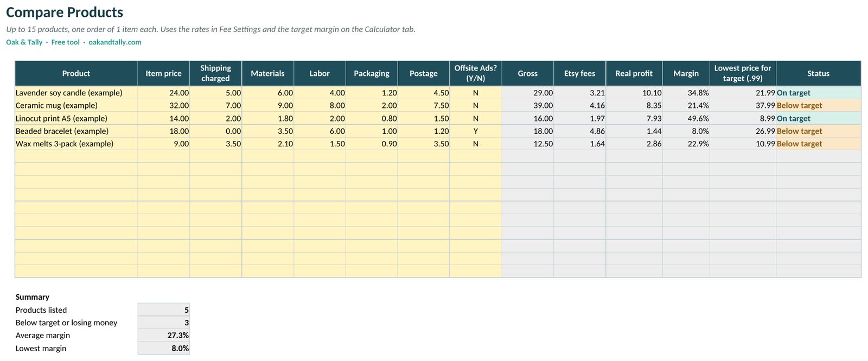Click the Linocut print A5 (example) cell
Viewport: 868px width, 361px height.
pos(76,118)
